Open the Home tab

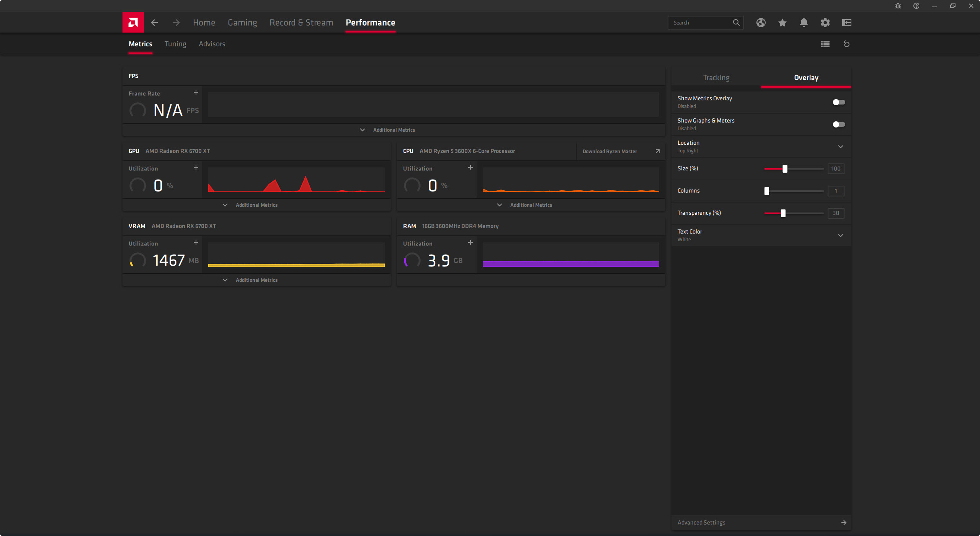point(204,23)
